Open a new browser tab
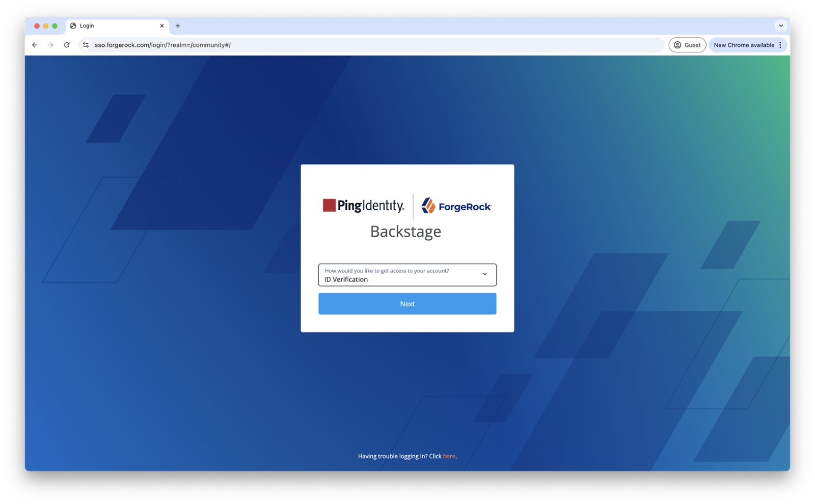The height and width of the screenshot is (504, 815). (x=178, y=25)
